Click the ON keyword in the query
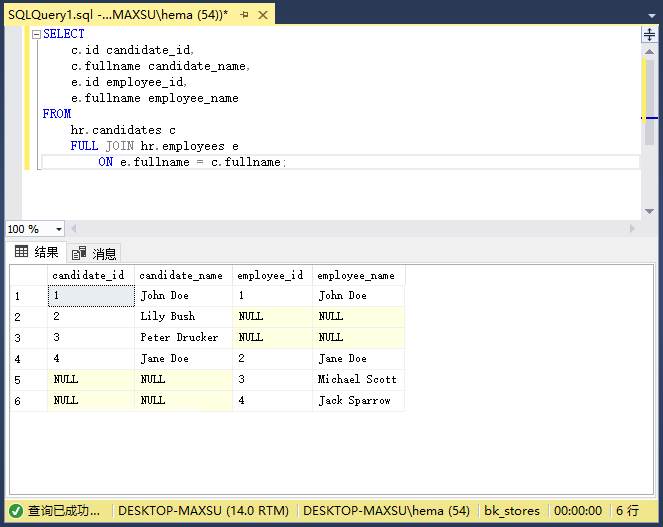The width and height of the screenshot is (663, 527). point(105,162)
